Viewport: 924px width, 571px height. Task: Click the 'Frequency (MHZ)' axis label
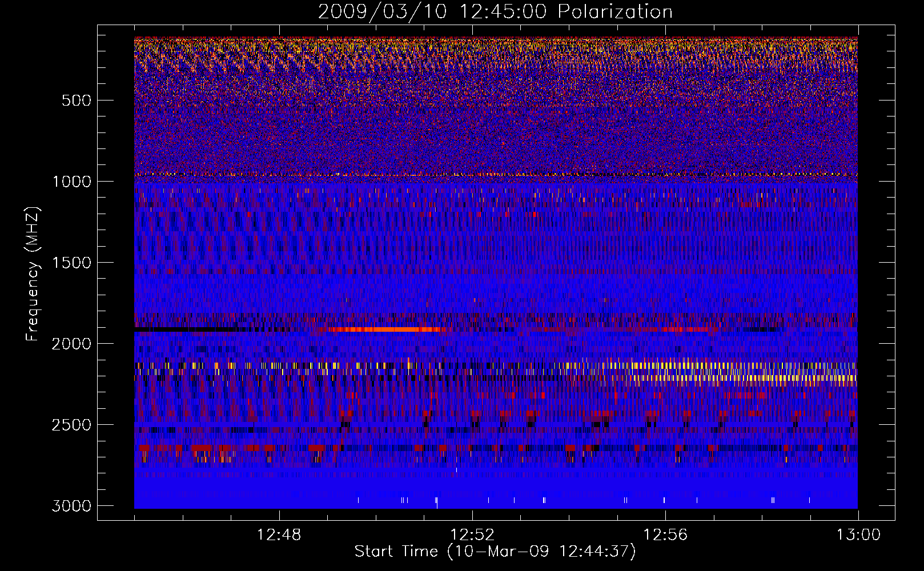pyautogui.click(x=33, y=274)
